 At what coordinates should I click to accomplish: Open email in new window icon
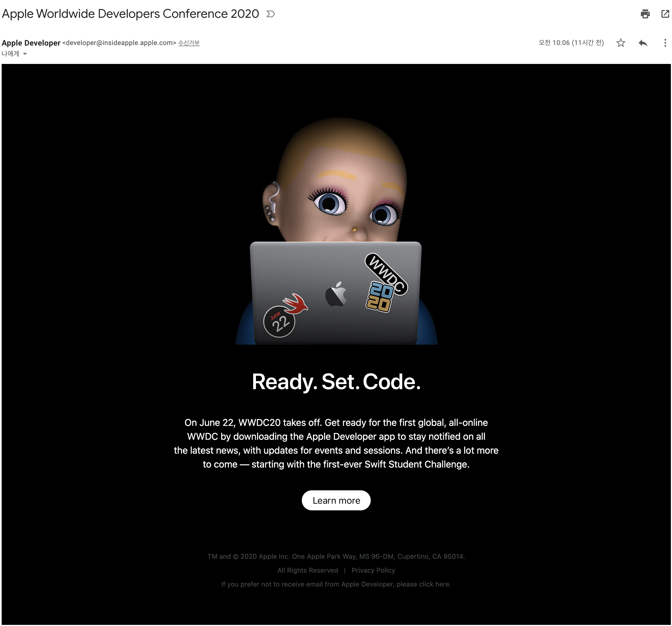pyautogui.click(x=665, y=14)
